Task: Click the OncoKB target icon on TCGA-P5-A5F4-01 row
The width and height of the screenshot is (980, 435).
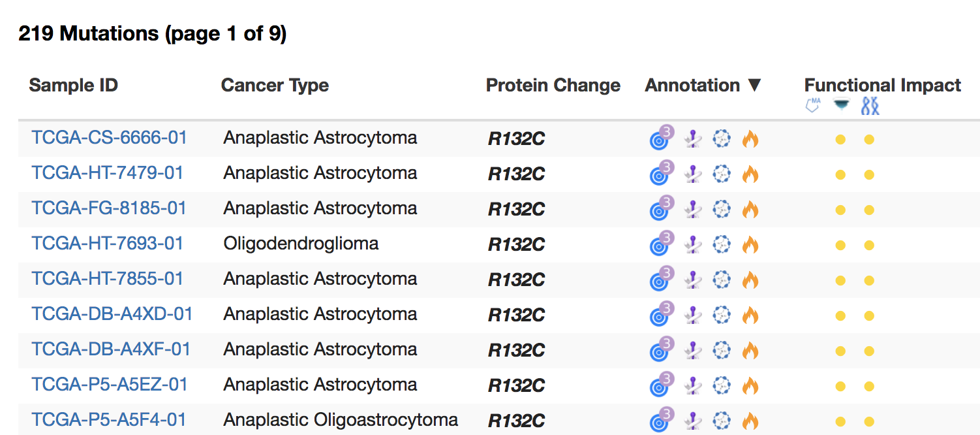Action: 660,420
